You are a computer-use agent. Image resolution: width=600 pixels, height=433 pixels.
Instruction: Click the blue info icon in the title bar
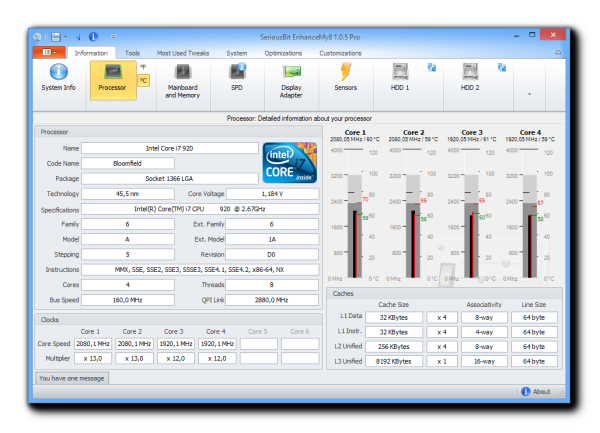[93, 37]
